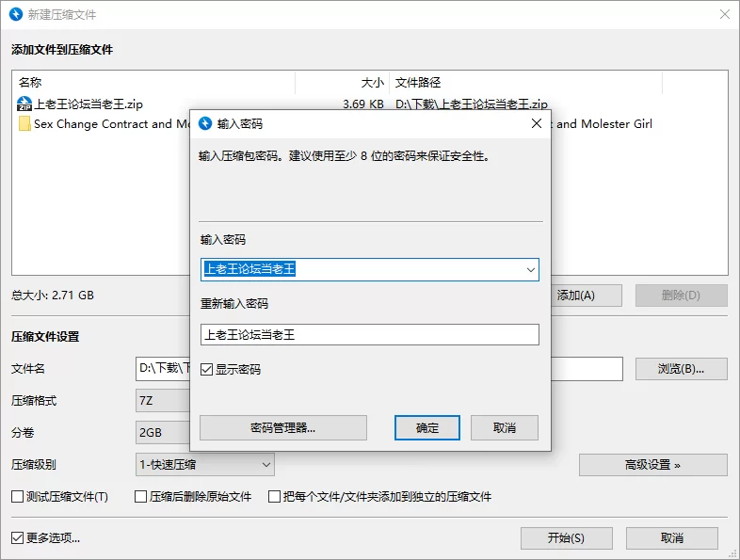Click 取消 in the password dialog

point(505,428)
